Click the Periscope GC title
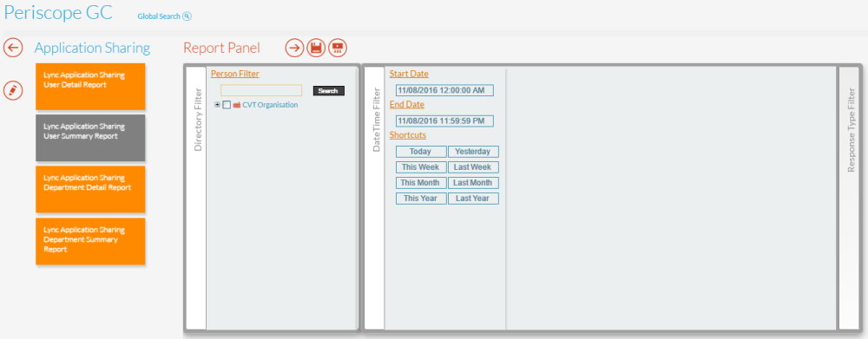The height and width of the screenshot is (339, 868). [x=59, y=13]
